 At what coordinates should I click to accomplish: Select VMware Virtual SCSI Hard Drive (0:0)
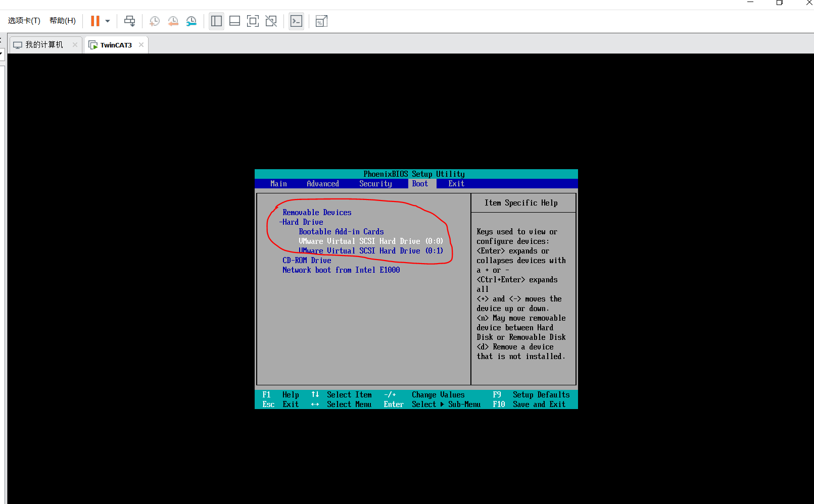tap(371, 241)
